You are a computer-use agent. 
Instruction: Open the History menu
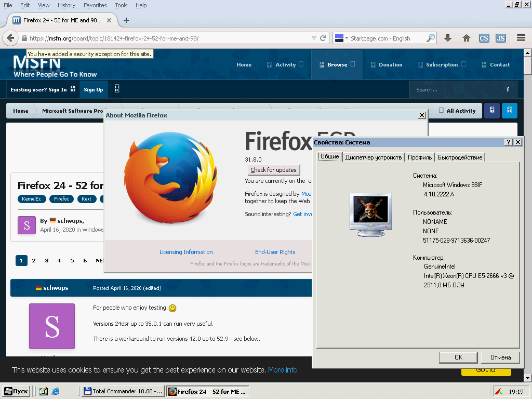point(66,5)
